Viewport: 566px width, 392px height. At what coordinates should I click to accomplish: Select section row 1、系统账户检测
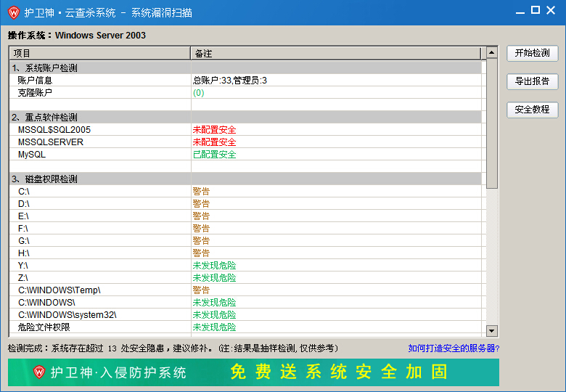click(245, 68)
